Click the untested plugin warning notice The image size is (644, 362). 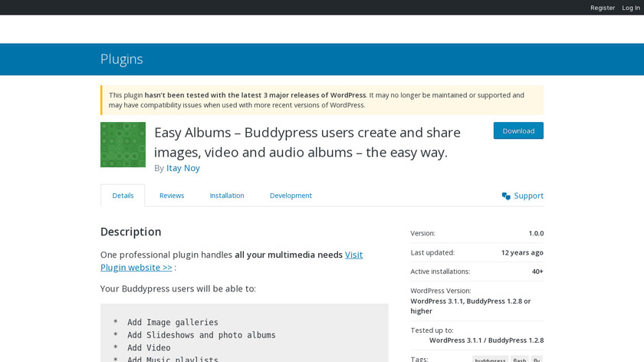322,100
